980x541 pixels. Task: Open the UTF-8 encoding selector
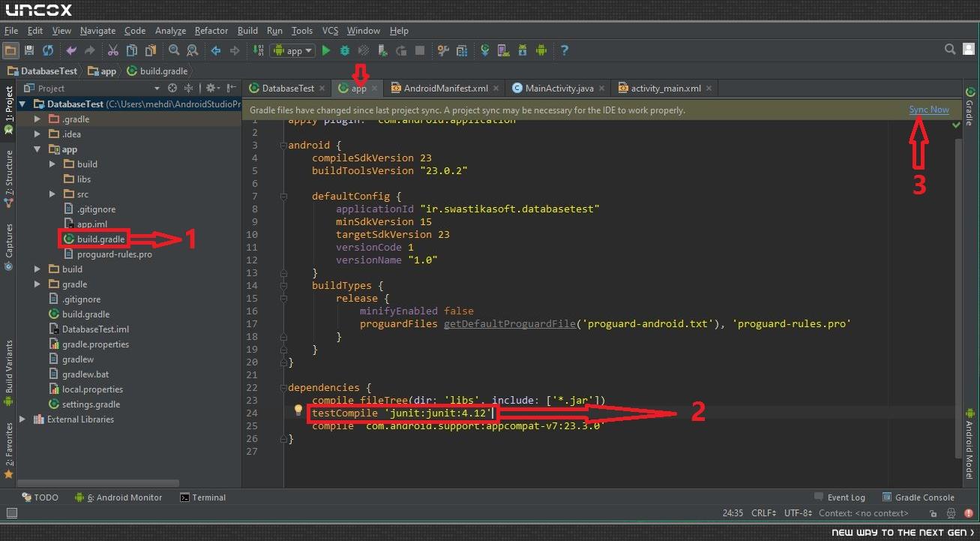click(x=798, y=513)
